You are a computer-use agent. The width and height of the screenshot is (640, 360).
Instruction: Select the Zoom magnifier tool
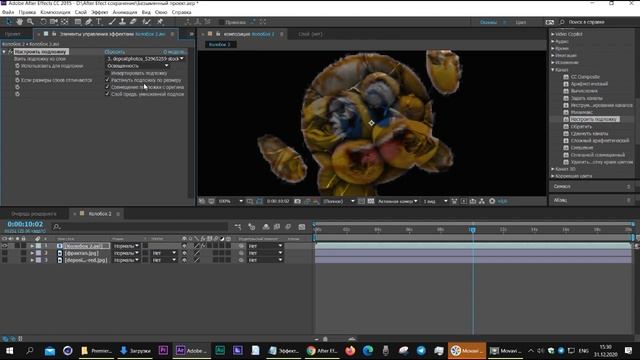pyautogui.click(x=30, y=22)
